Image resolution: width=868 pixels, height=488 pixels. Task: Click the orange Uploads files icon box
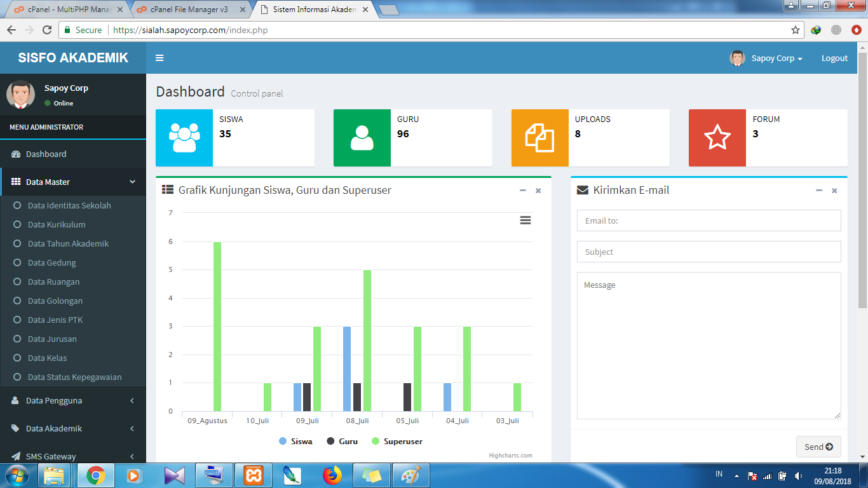(x=539, y=138)
